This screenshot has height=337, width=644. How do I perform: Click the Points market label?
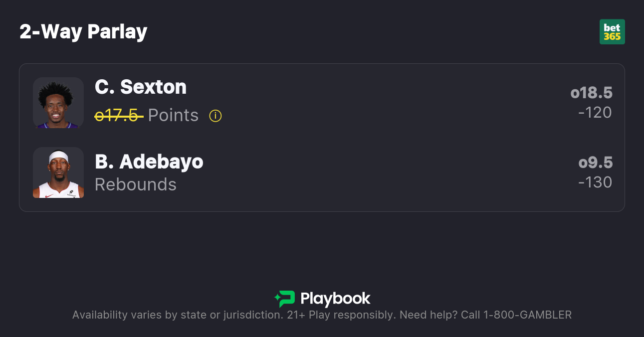tap(173, 116)
